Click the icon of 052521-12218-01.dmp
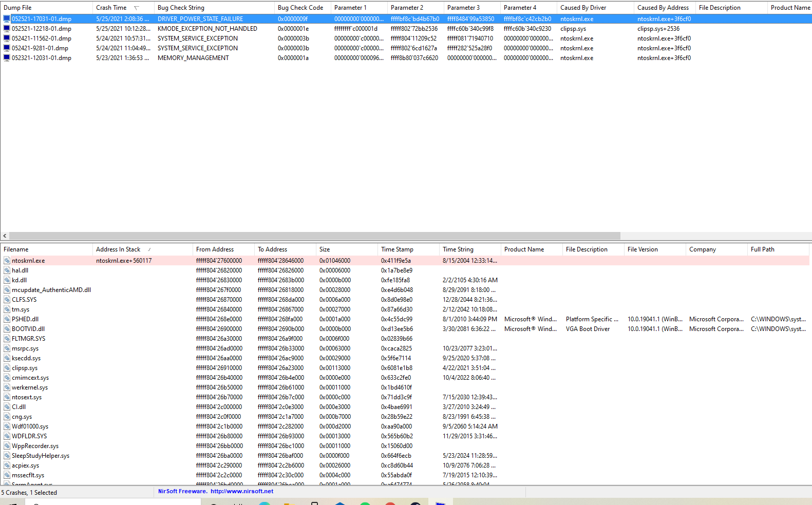Image resolution: width=812 pixels, height=505 pixels. point(7,29)
